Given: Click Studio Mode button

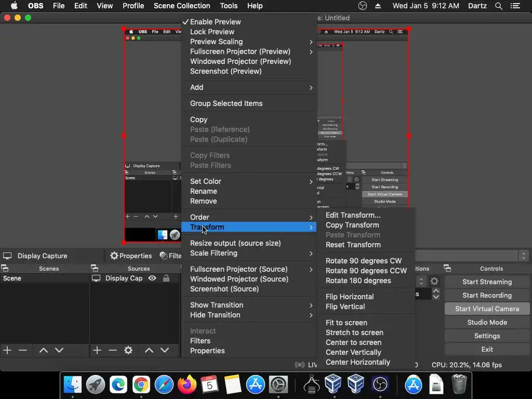Looking at the screenshot, I should pos(487,322).
